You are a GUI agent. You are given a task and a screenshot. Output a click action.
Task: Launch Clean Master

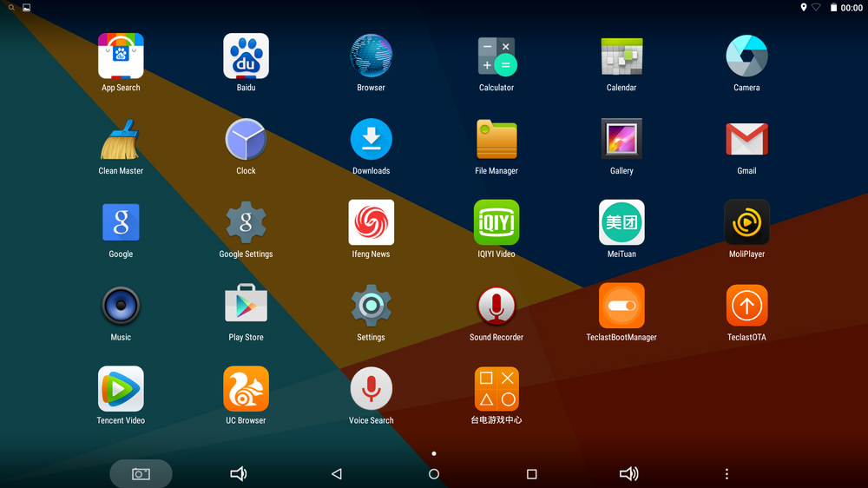(121, 140)
